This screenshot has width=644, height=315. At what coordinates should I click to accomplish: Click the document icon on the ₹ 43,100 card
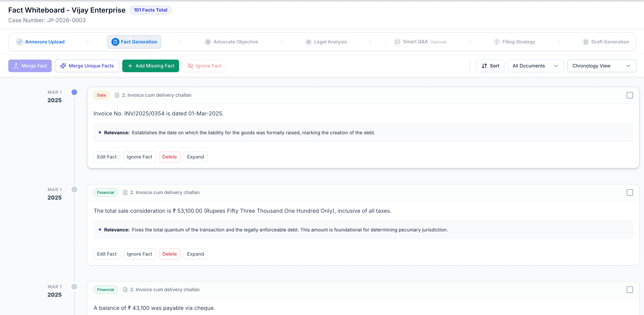point(125,289)
